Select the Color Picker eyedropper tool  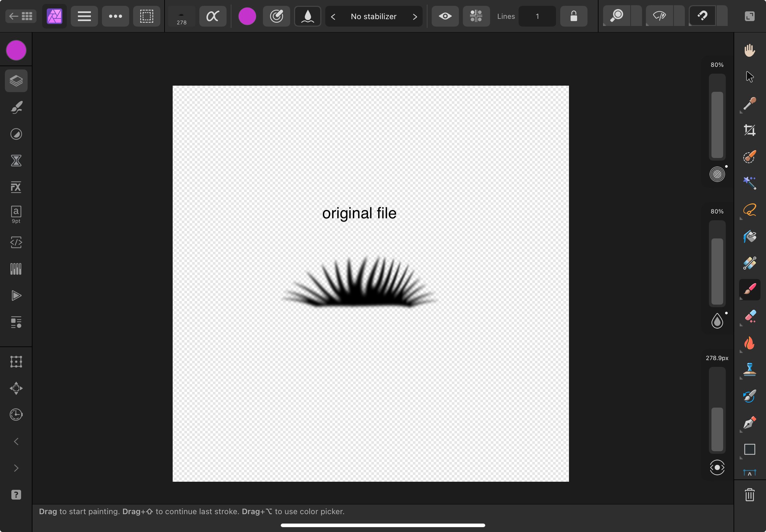pyautogui.click(x=750, y=103)
